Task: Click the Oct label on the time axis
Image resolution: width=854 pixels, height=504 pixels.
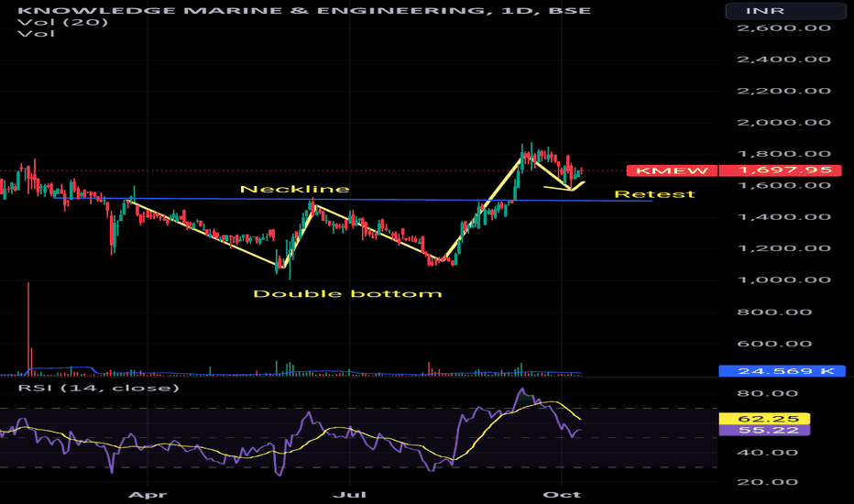Action: tap(562, 495)
